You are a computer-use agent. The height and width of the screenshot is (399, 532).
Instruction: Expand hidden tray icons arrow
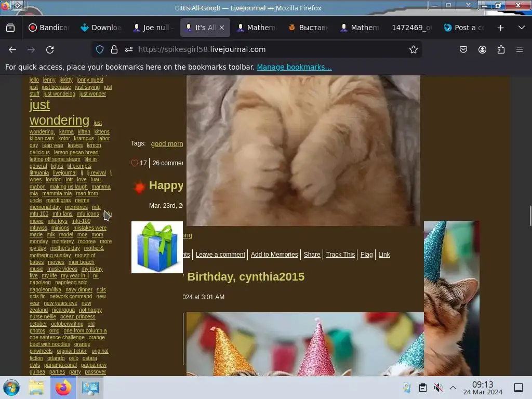pyautogui.click(x=453, y=388)
